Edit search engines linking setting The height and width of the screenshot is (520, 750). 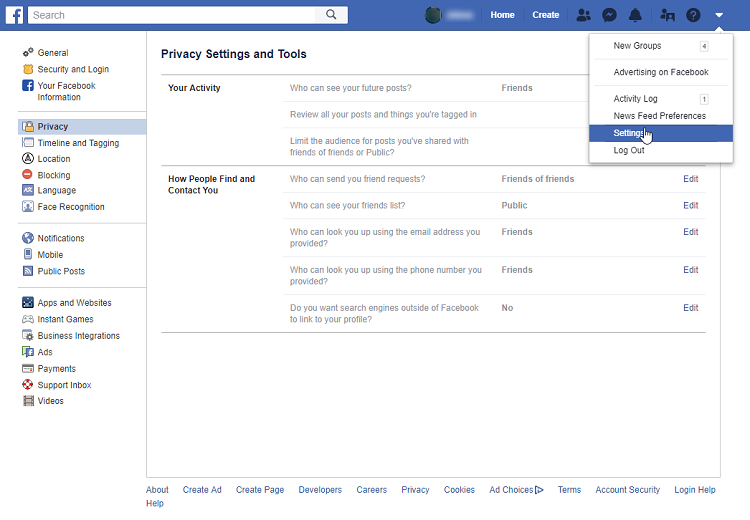[x=691, y=308]
